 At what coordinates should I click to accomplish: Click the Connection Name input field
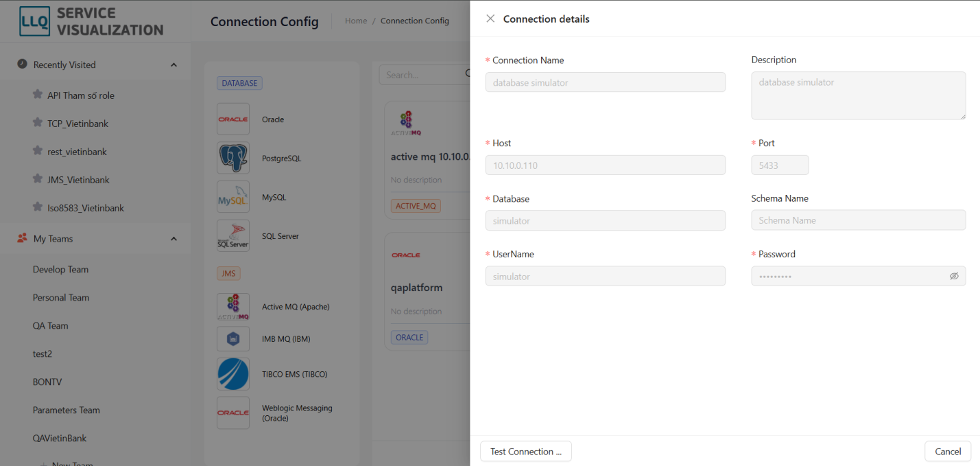tap(605, 82)
